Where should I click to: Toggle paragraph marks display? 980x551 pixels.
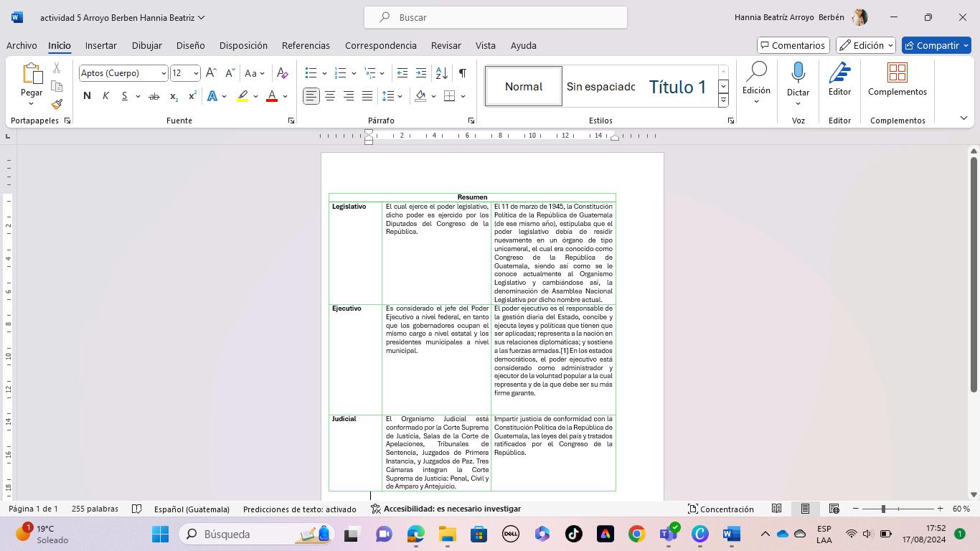[x=463, y=73]
